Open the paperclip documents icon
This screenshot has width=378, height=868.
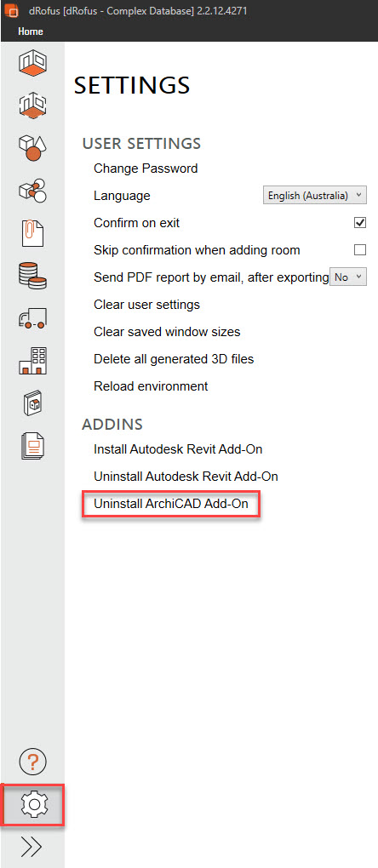[x=32, y=232]
